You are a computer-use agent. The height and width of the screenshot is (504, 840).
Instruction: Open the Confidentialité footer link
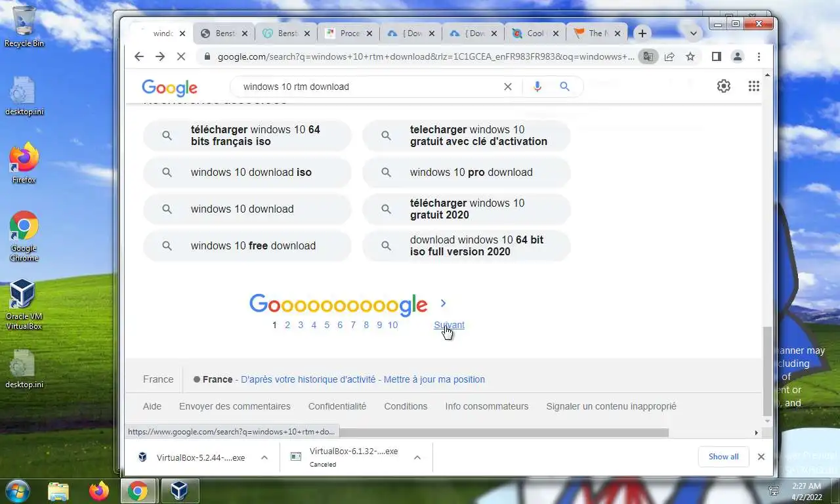[x=337, y=406]
